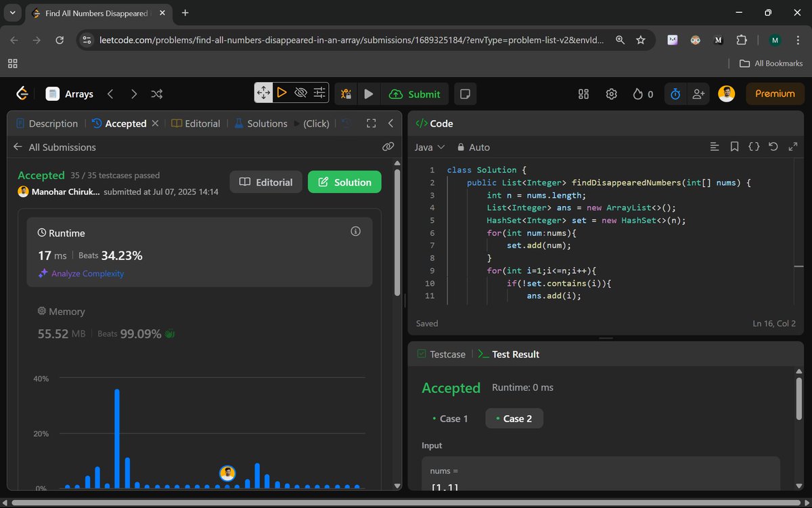Click the Premium button
This screenshot has height=508, width=812.
(x=775, y=94)
